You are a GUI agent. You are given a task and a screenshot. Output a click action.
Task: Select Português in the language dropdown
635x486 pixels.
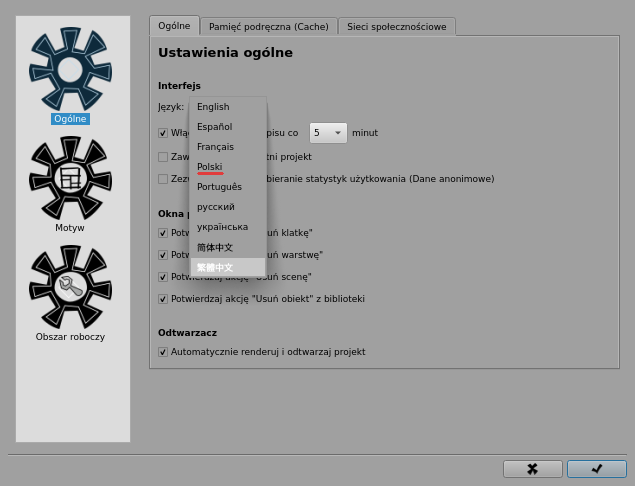click(x=228, y=187)
